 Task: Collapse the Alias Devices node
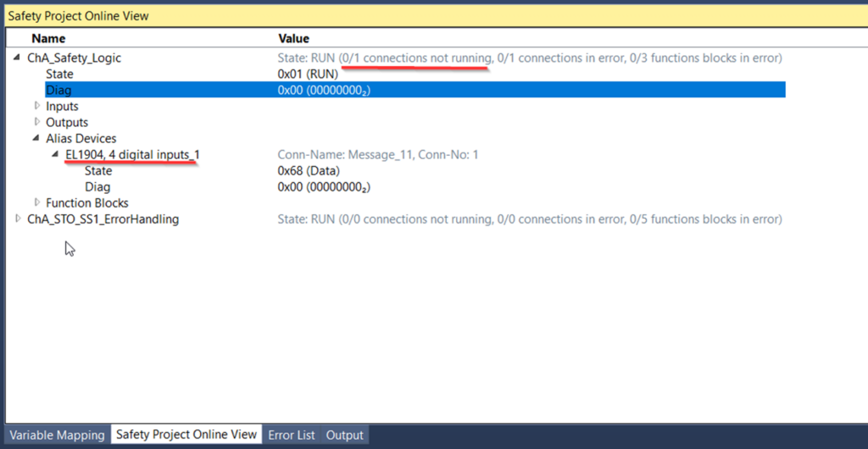36,138
